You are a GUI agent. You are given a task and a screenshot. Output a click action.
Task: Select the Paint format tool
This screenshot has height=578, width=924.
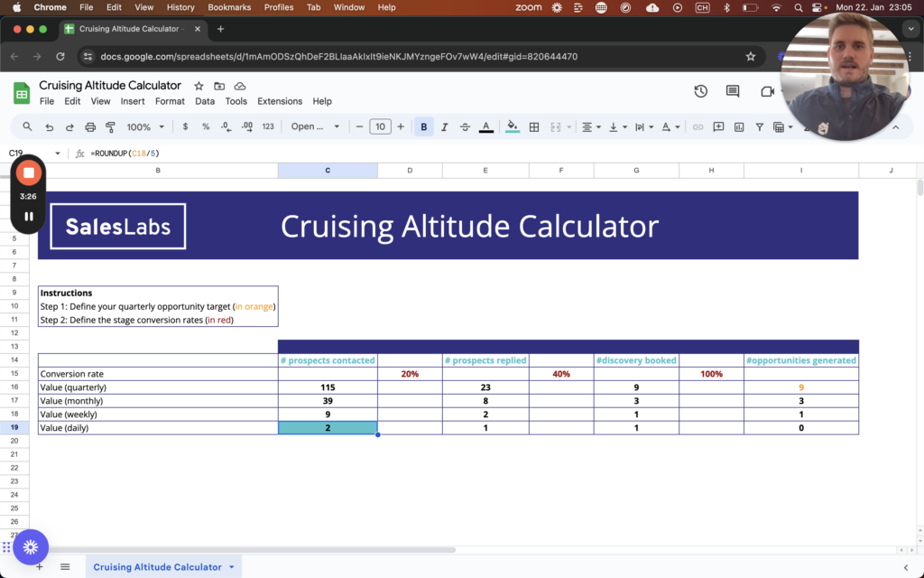(x=111, y=127)
